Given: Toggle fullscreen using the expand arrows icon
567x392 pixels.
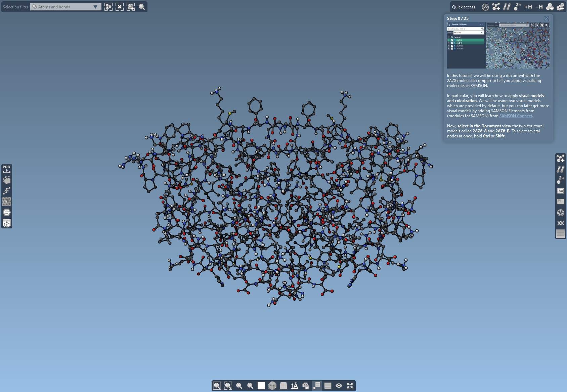Looking at the screenshot, I should 350,386.
